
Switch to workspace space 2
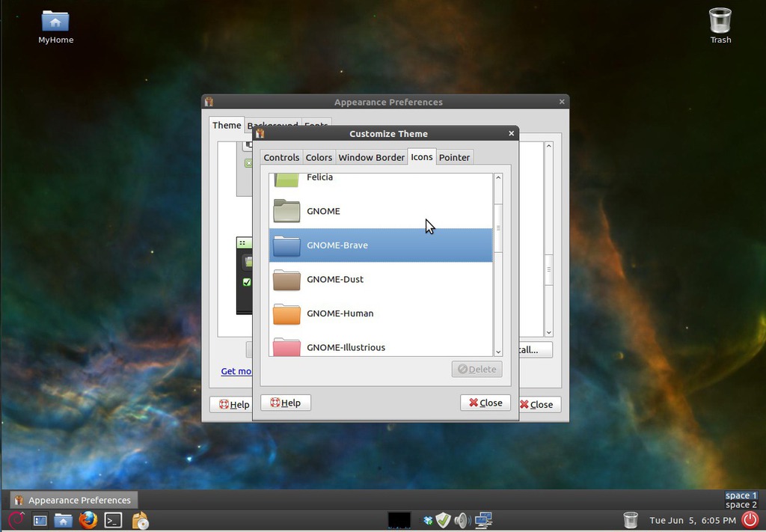pos(741,504)
